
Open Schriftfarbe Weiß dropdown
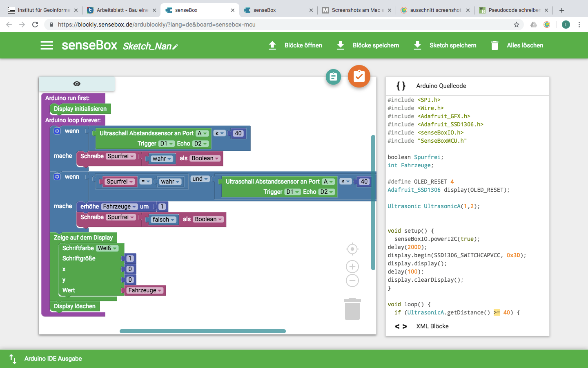[107, 248]
